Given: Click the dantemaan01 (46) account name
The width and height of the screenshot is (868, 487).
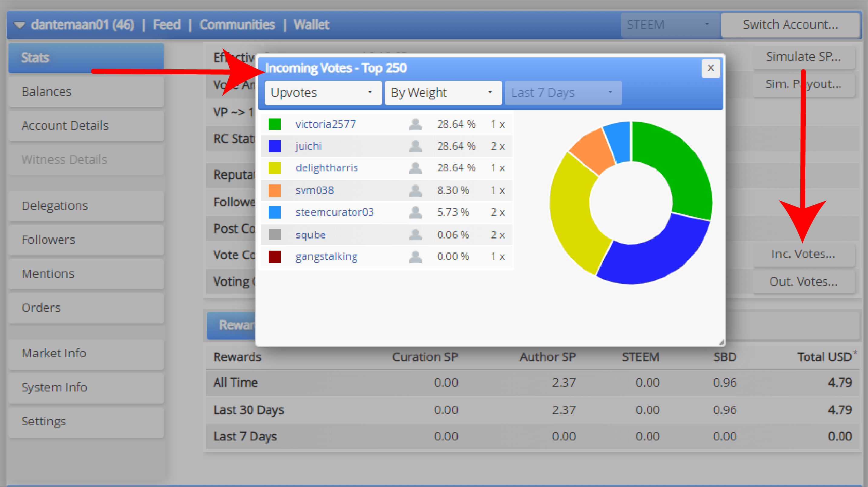Looking at the screenshot, I should point(83,24).
